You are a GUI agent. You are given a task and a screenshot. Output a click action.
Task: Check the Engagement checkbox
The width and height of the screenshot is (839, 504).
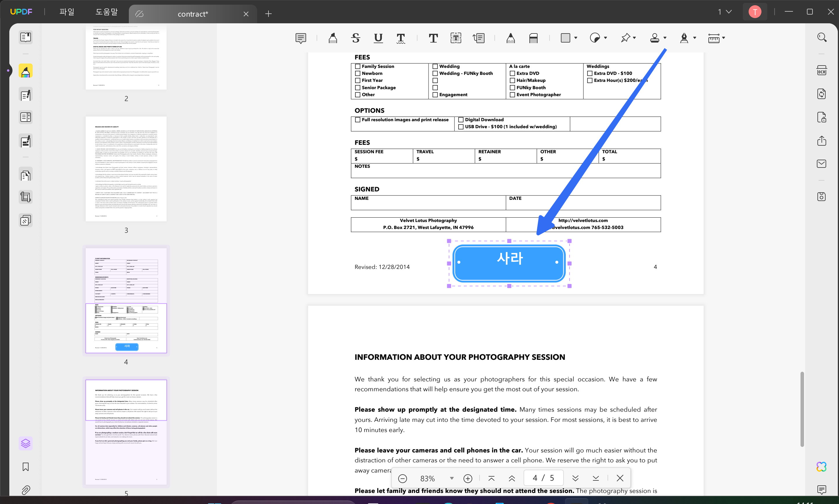pyautogui.click(x=435, y=95)
